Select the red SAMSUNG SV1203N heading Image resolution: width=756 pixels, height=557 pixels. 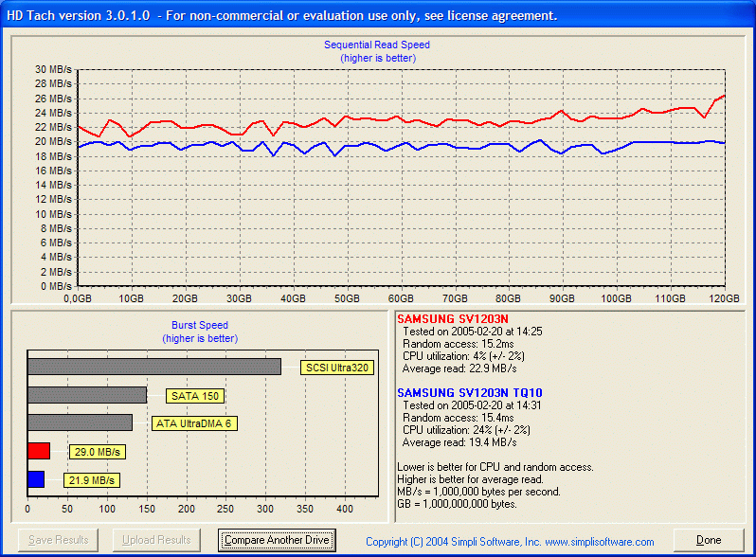[x=452, y=319]
